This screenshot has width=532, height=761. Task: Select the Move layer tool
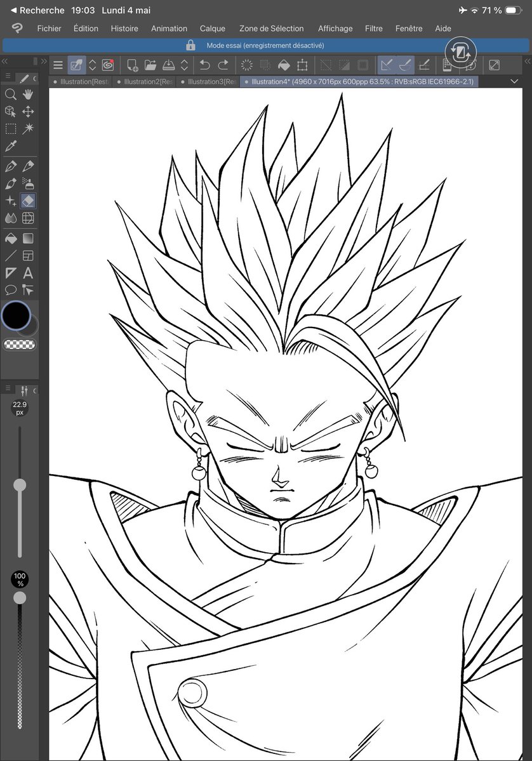click(28, 112)
